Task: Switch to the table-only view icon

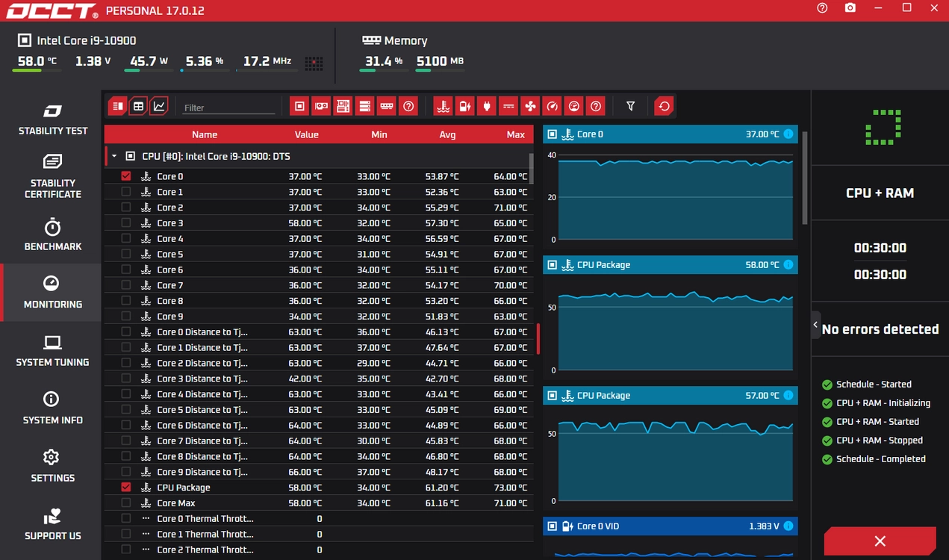Action: (x=138, y=107)
